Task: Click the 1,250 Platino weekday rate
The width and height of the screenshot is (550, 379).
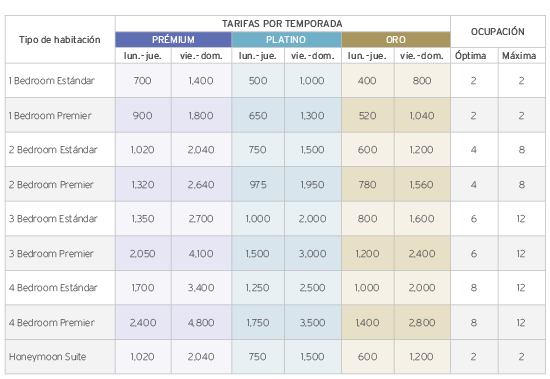Action: pos(257,288)
